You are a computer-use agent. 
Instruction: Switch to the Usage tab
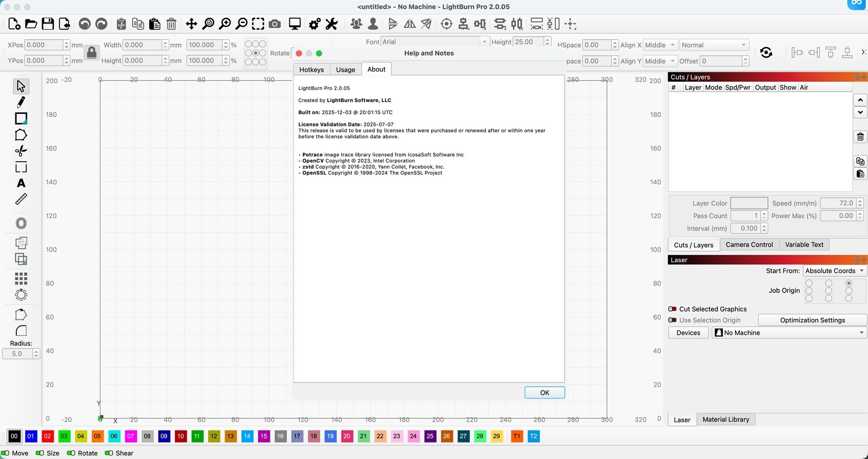point(345,70)
